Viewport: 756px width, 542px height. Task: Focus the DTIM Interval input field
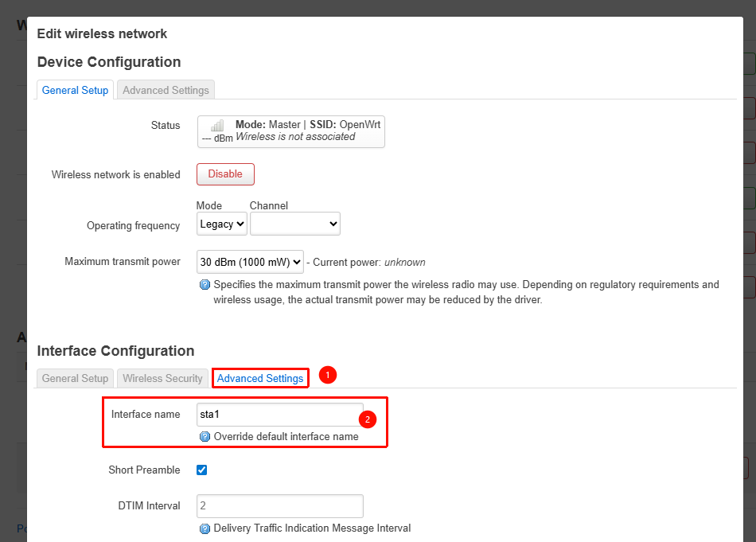(279, 506)
